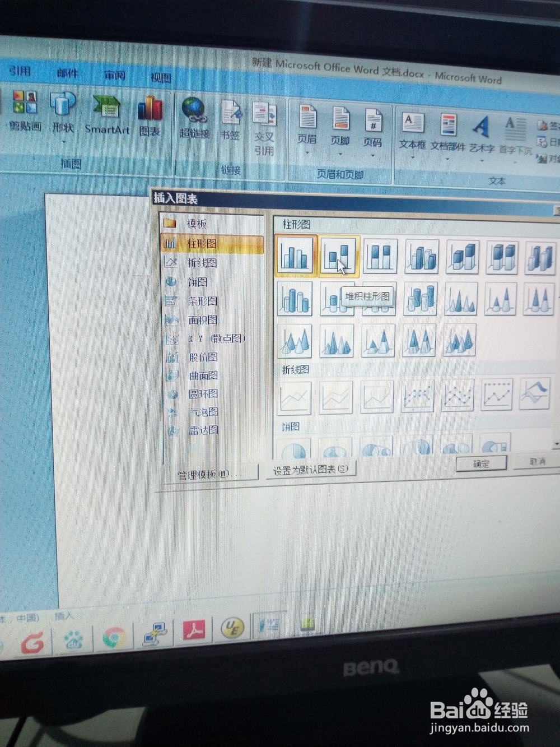Click Insert (插入) mode in status bar
Image resolution: width=560 pixels, height=747 pixels.
[x=63, y=616]
